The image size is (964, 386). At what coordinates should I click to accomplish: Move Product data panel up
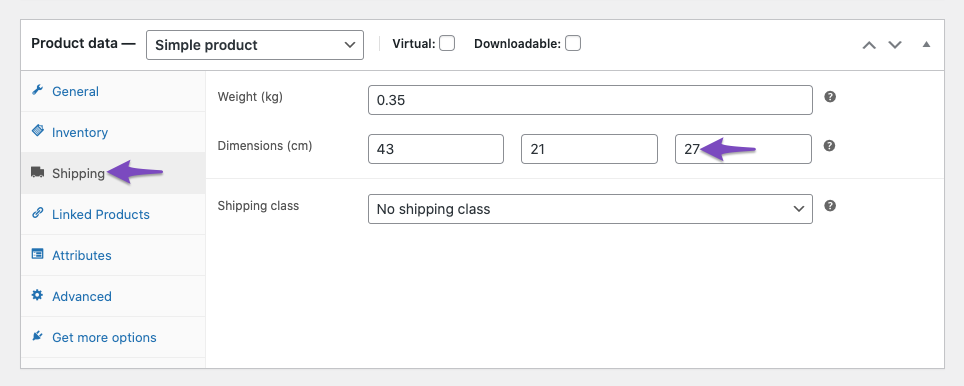pos(869,45)
